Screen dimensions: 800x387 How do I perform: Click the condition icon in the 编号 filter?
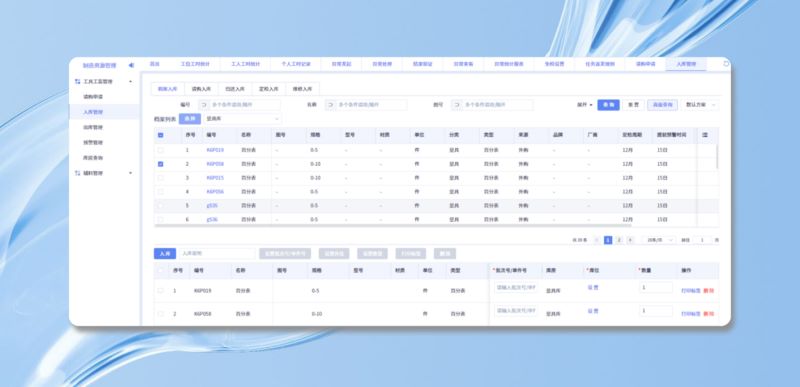pyautogui.click(x=204, y=105)
